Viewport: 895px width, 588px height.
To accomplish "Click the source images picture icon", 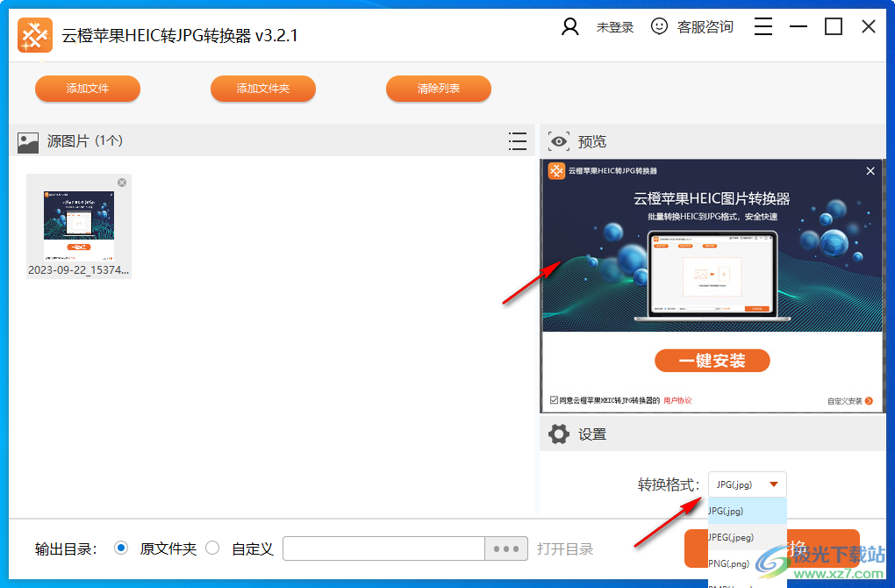I will coord(28,141).
